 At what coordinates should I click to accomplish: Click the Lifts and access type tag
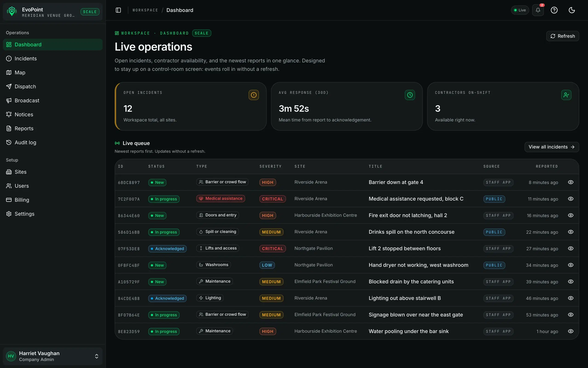[x=218, y=248]
